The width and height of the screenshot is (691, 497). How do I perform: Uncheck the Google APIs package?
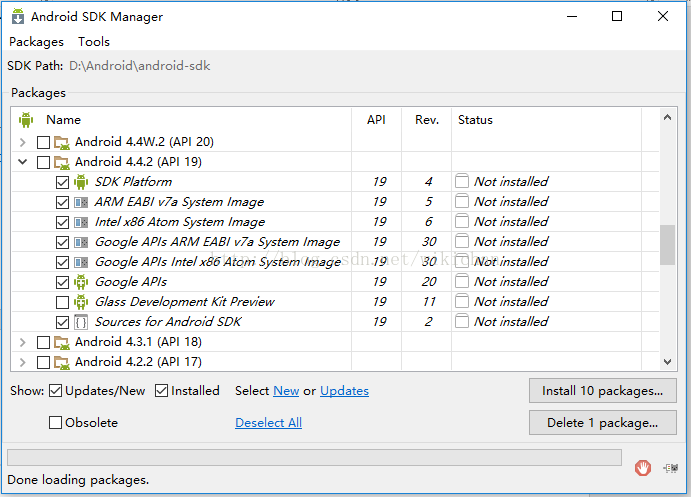point(63,282)
